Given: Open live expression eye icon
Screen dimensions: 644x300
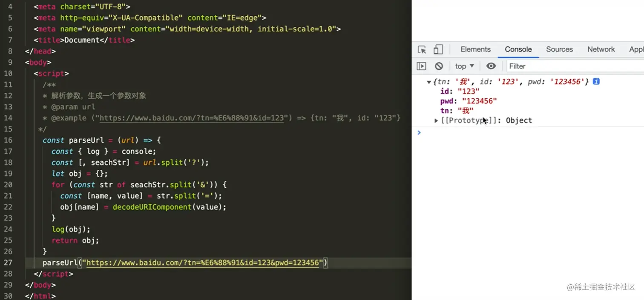Looking at the screenshot, I should (491, 66).
